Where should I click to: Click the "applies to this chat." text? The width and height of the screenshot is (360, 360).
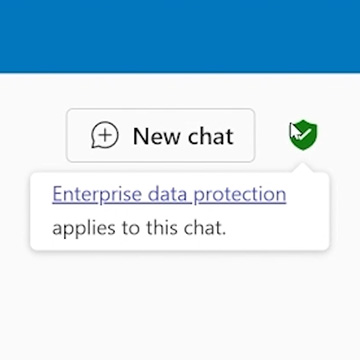click(x=139, y=228)
